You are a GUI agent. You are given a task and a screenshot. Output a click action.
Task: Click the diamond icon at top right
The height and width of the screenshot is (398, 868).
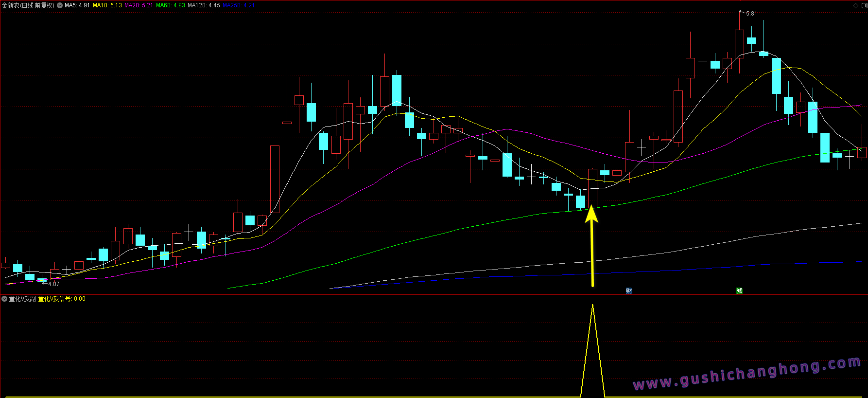(856, 5)
